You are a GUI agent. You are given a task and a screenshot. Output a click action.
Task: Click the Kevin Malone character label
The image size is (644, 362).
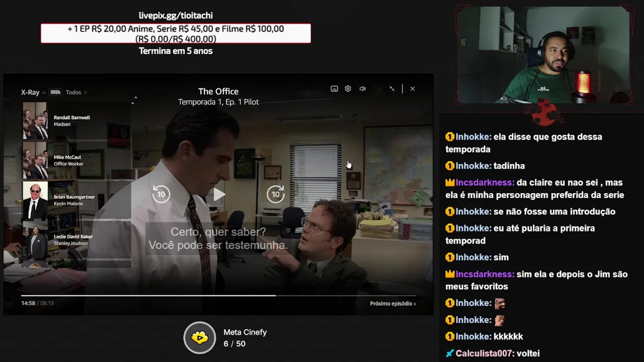pos(67,204)
